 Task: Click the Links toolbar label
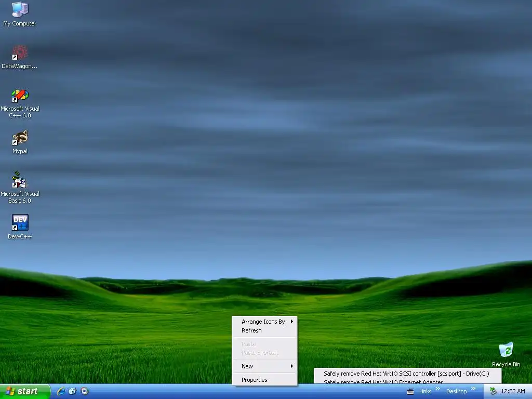425,392
